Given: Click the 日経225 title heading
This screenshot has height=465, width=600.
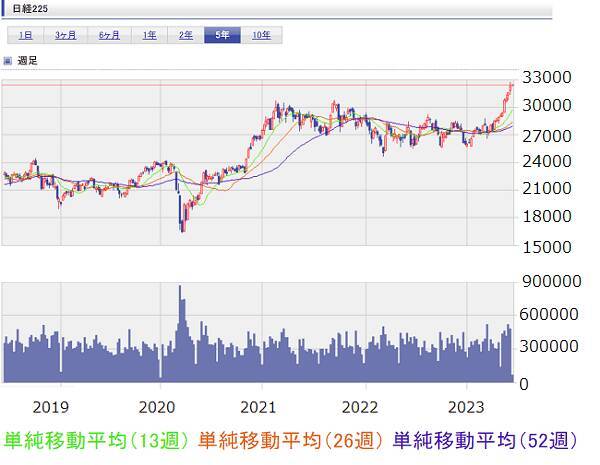Looking at the screenshot, I should pos(25,10).
